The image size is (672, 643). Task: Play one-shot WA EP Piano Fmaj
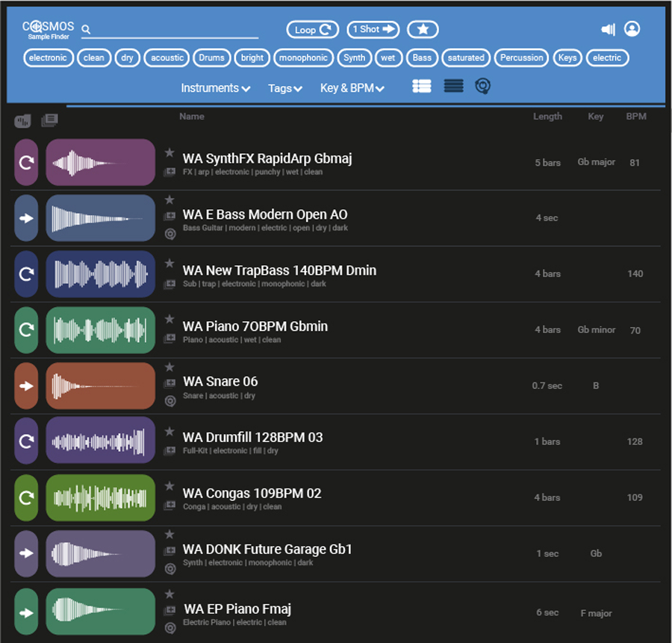coord(26,612)
